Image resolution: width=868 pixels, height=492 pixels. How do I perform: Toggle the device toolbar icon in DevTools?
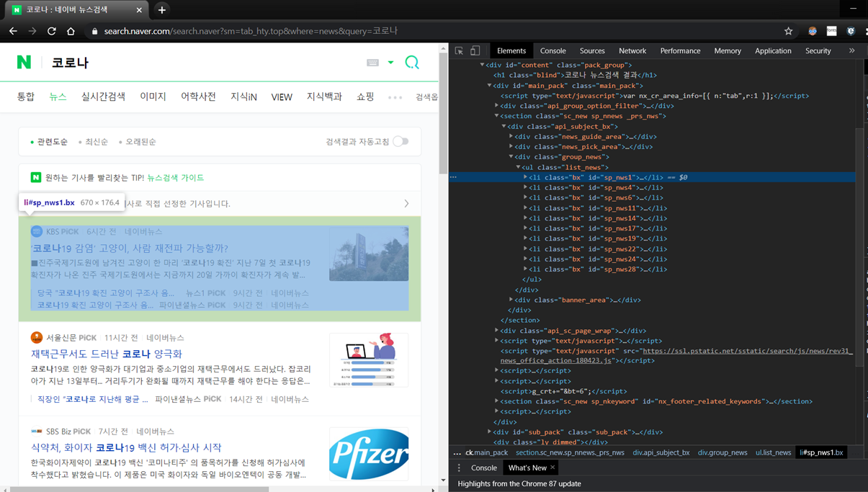tap(475, 50)
